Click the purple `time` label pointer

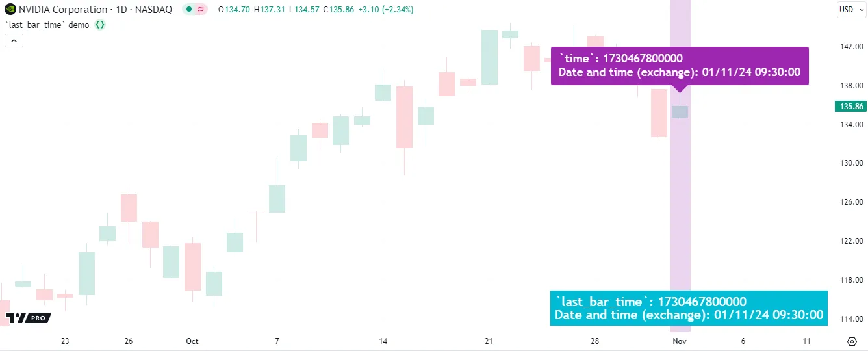tap(680, 89)
